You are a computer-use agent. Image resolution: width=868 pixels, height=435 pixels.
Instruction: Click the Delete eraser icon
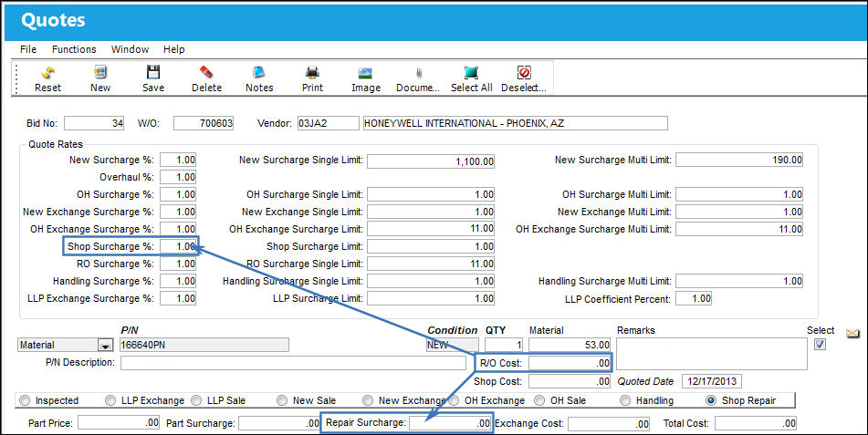(x=206, y=73)
